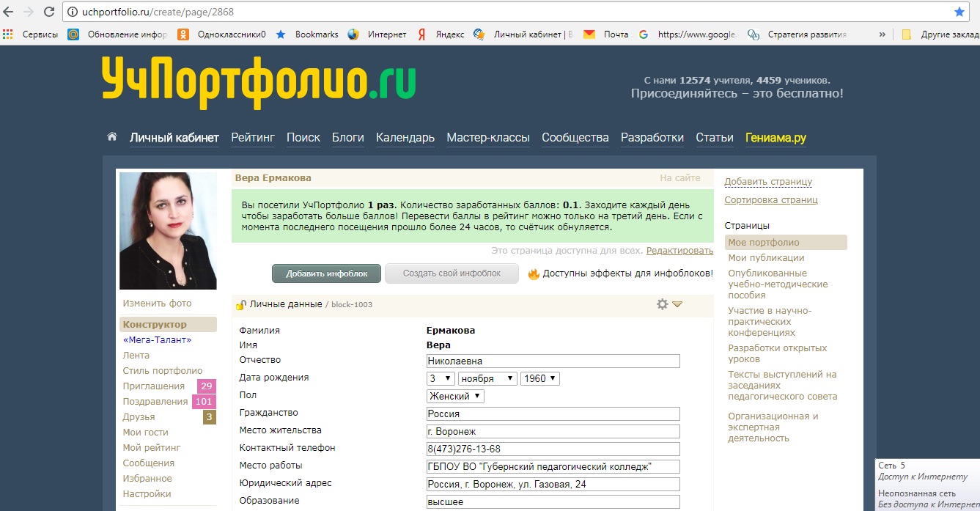Viewport: 980px width, 511px height.
Task: Open the birth month dropdown showing ноября
Action: point(487,378)
